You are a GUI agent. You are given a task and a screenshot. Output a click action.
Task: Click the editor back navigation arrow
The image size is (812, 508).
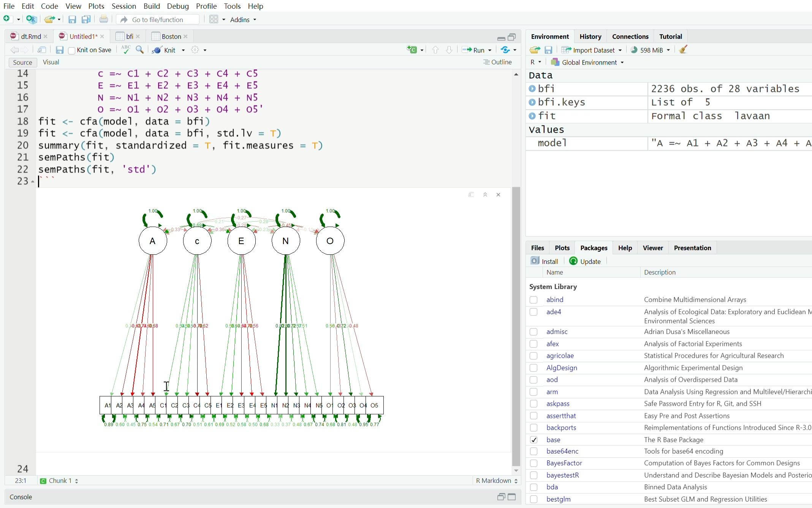click(14, 50)
